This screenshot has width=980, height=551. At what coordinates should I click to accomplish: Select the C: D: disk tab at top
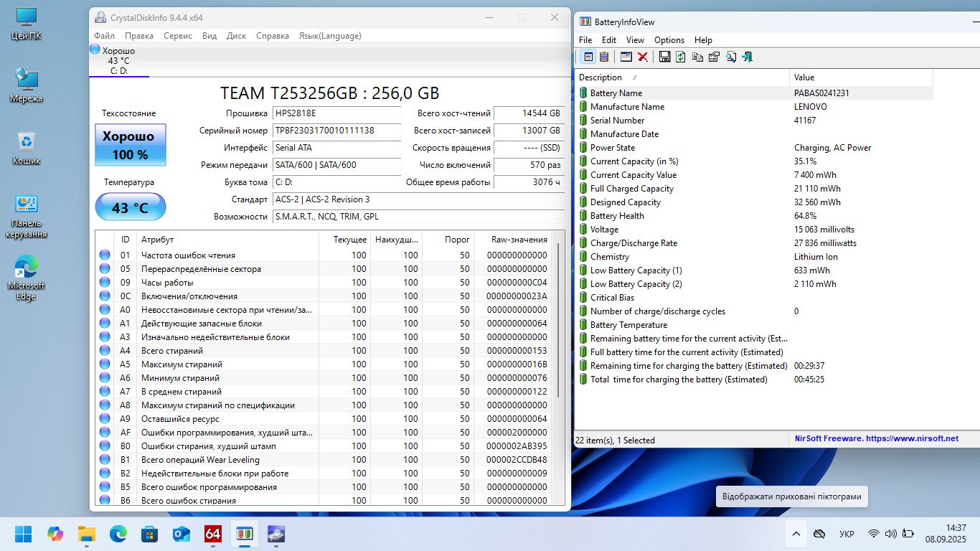coord(119,60)
